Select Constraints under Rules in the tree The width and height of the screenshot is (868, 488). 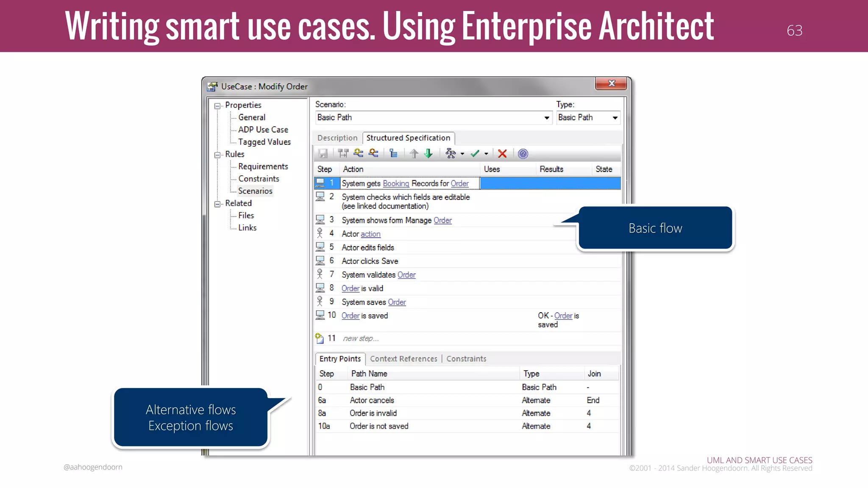coord(259,179)
